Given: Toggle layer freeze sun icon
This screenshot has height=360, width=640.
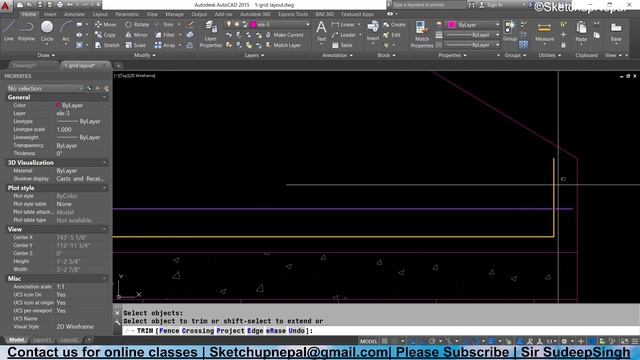Looking at the screenshot, I should 236,24.
